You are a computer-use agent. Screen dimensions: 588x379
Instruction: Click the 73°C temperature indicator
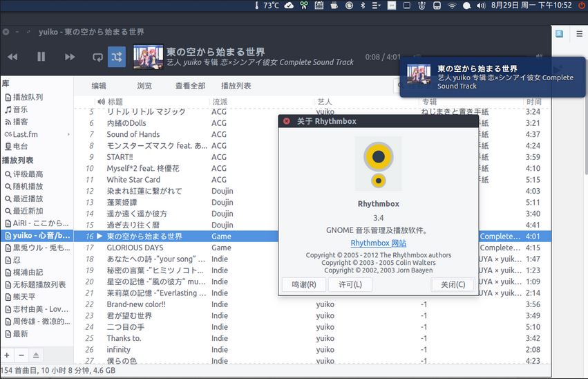pos(267,6)
